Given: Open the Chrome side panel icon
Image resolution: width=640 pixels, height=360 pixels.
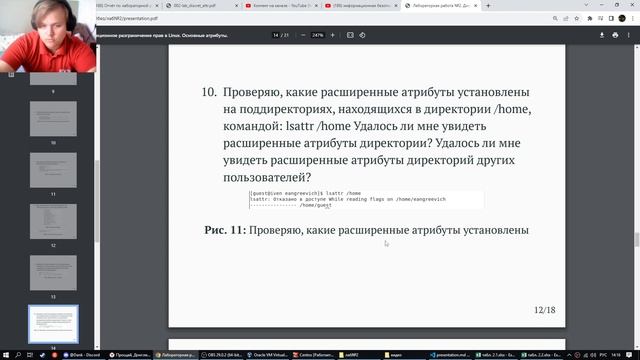Looking at the screenshot, I should pos(611,18).
